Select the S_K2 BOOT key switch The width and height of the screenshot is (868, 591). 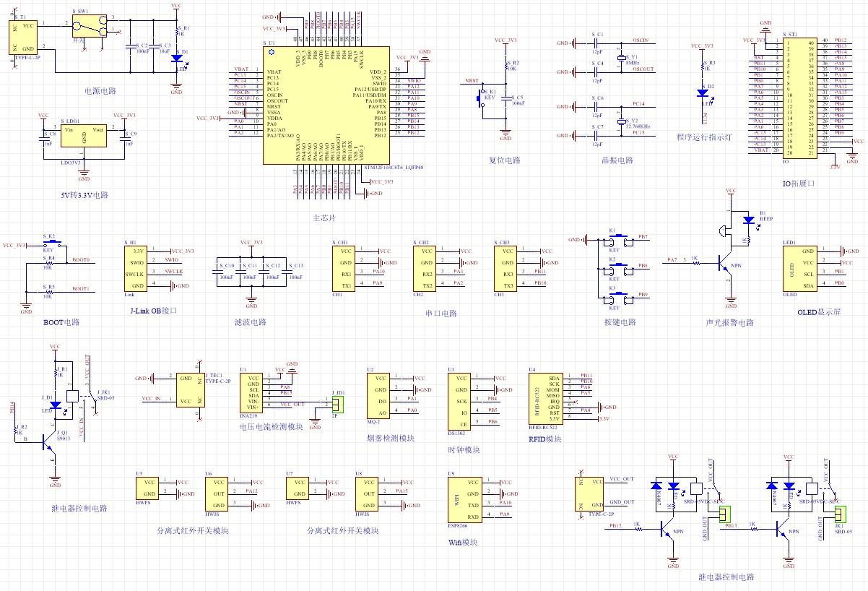pyautogui.click(x=52, y=245)
